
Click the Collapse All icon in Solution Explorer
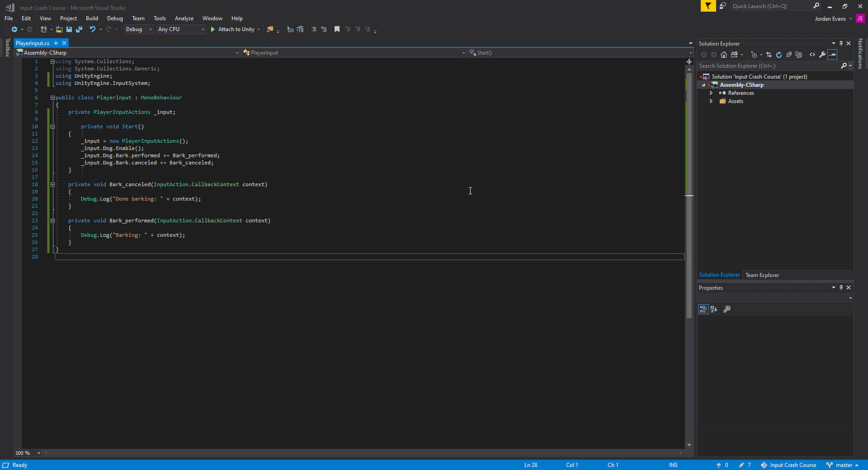[x=789, y=55]
